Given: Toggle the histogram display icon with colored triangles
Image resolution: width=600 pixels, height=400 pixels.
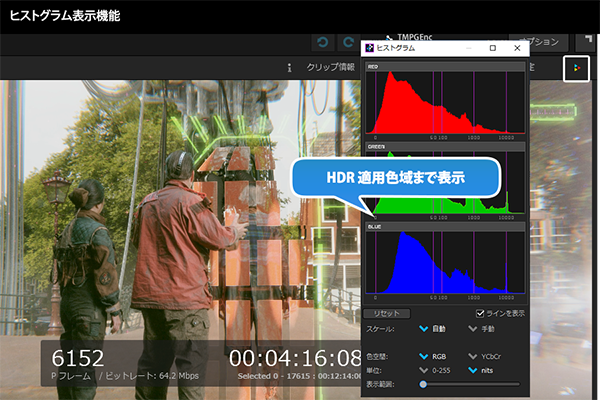Looking at the screenshot, I should [576, 68].
